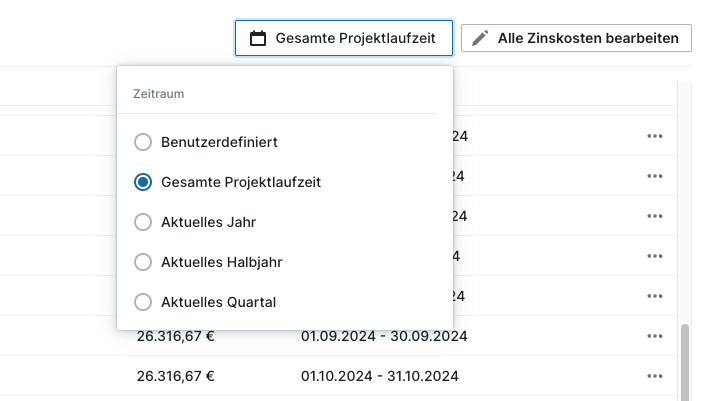Image resolution: width=706 pixels, height=401 pixels.
Task: Open the topmost row's three-dot menu
Action: pos(655,136)
